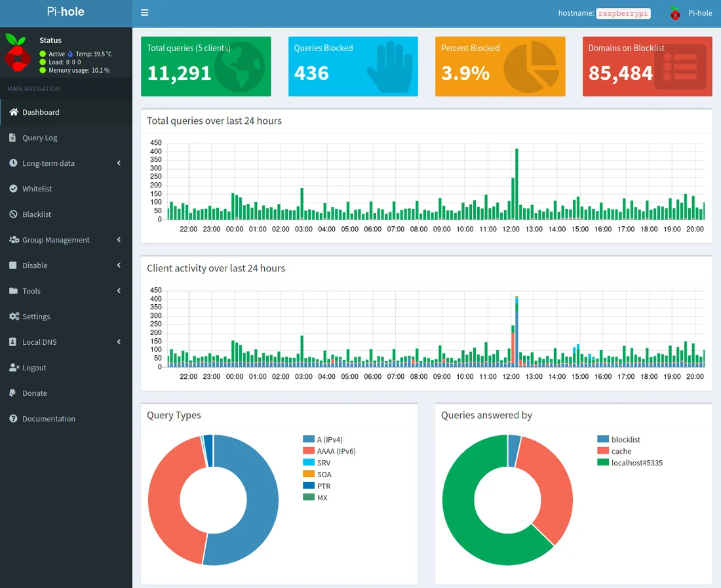This screenshot has height=588, width=721.
Task: Go to the Whitelist page
Action: [x=66, y=189]
